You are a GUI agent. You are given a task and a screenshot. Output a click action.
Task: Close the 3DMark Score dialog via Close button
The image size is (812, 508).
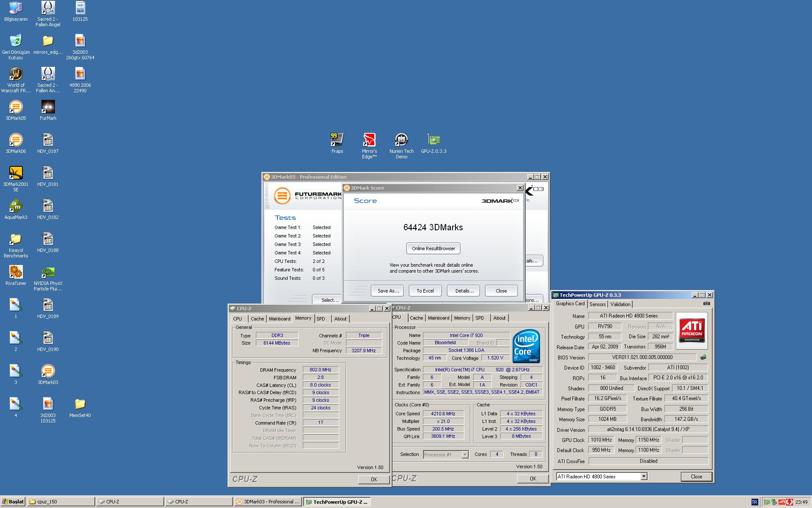tap(501, 291)
